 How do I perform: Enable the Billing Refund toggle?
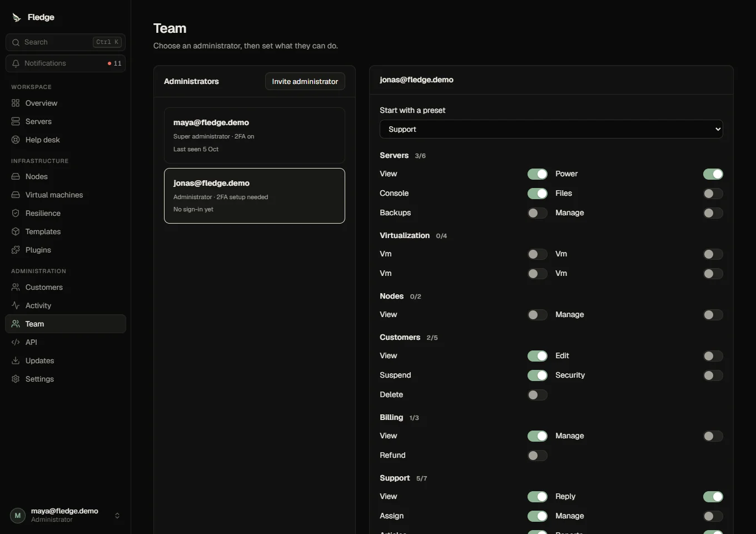[538, 456]
